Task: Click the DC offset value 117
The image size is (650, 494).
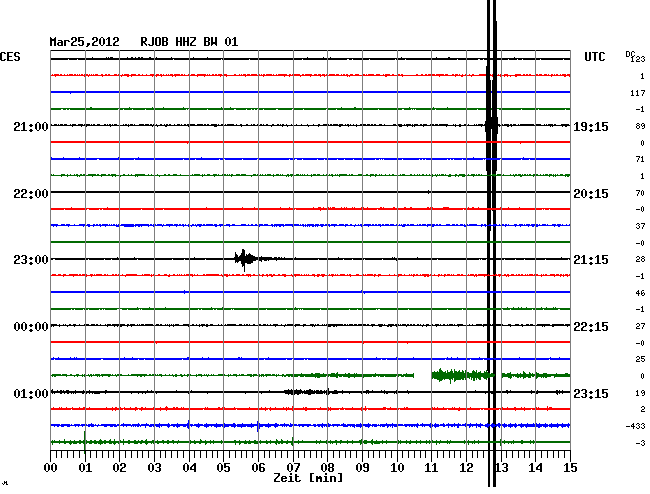Action: (638, 93)
